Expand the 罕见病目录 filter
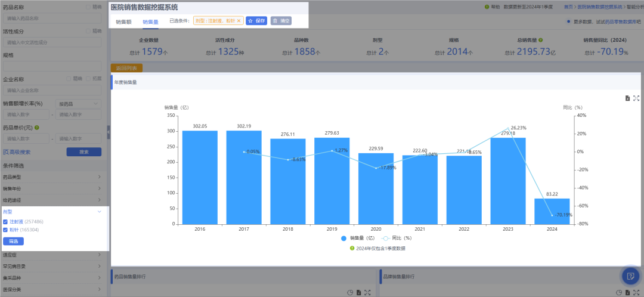This screenshot has width=644, height=297. 52,266
